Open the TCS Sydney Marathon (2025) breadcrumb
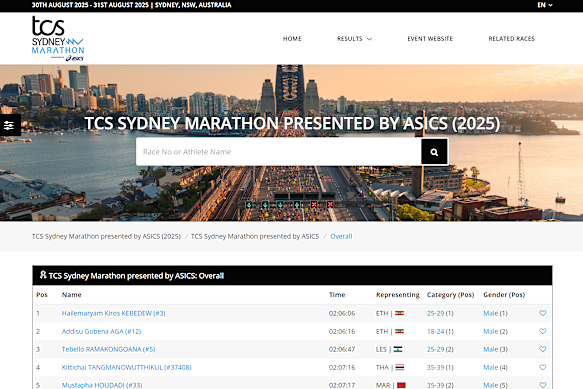 pyautogui.click(x=106, y=237)
